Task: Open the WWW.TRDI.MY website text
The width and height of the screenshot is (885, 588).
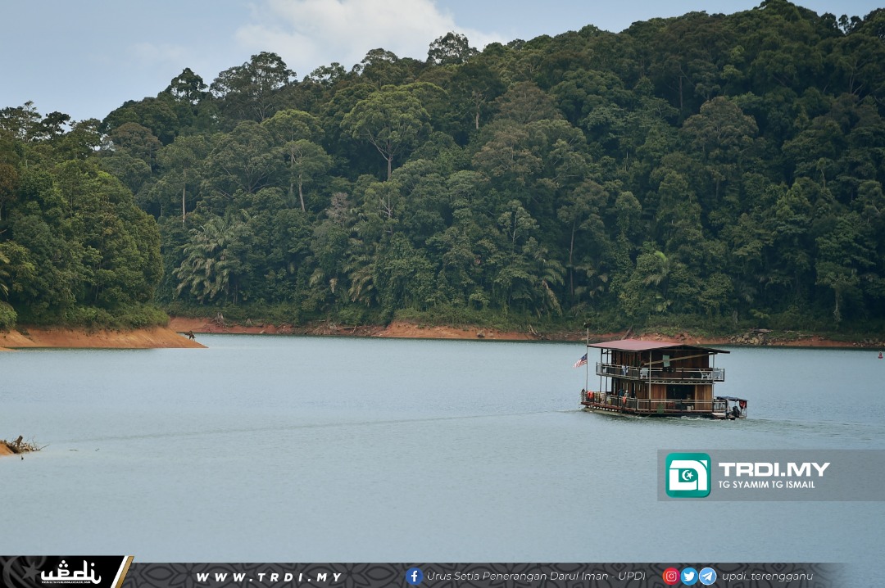Action: pyautogui.click(x=269, y=577)
